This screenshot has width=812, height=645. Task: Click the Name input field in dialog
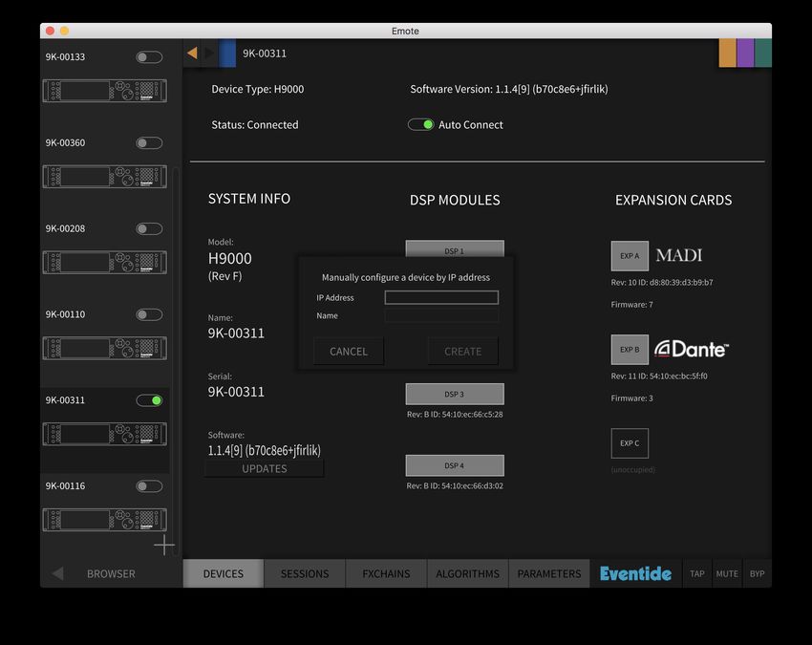pyautogui.click(x=441, y=315)
